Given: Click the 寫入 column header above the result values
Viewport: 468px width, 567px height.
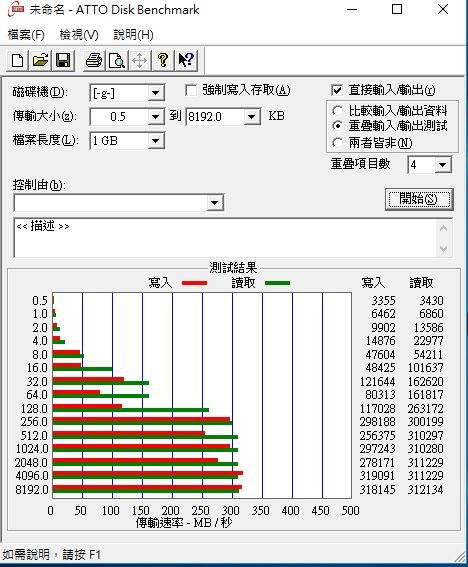Looking at the screenshot, I should pos(373,283).
